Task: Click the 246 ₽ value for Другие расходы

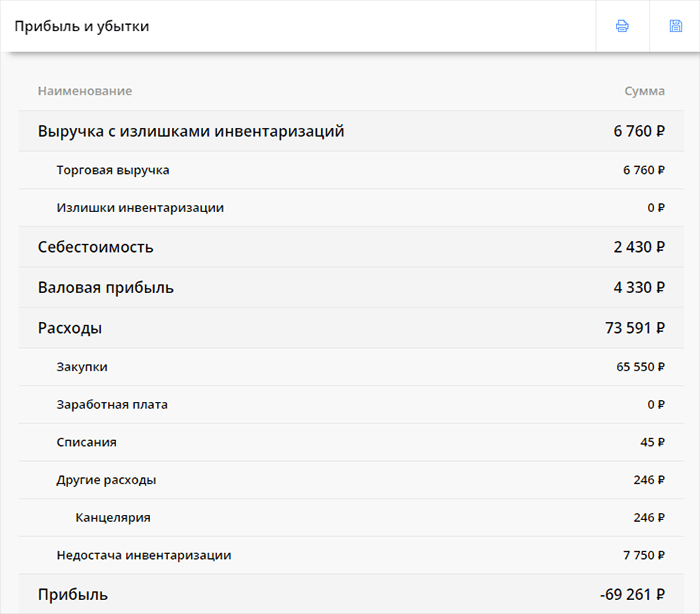Action: pyautogui.click(x=649, y=480)
